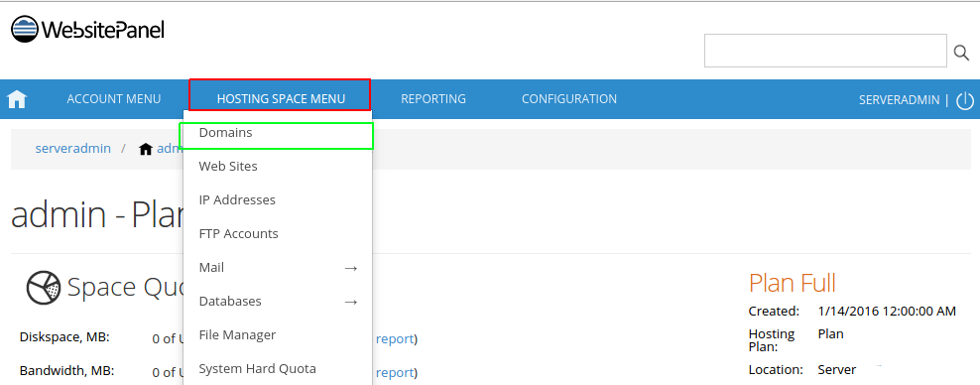Select System Hard Quota entry
The height and width of the screenshot is (385, 980).
[278, 369]
